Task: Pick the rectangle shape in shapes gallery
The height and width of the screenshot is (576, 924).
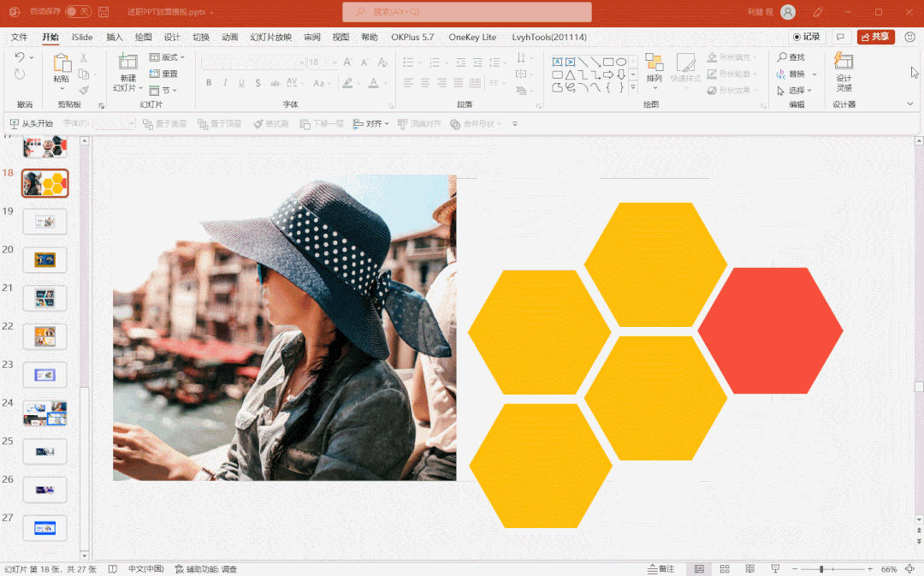Action: pos(608,62)
